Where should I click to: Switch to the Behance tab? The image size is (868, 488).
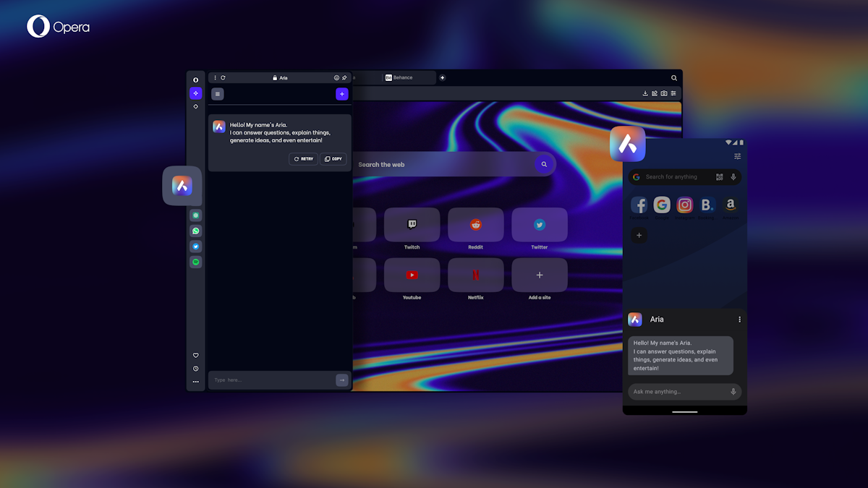pyautogui.click(x=405, y=77)
